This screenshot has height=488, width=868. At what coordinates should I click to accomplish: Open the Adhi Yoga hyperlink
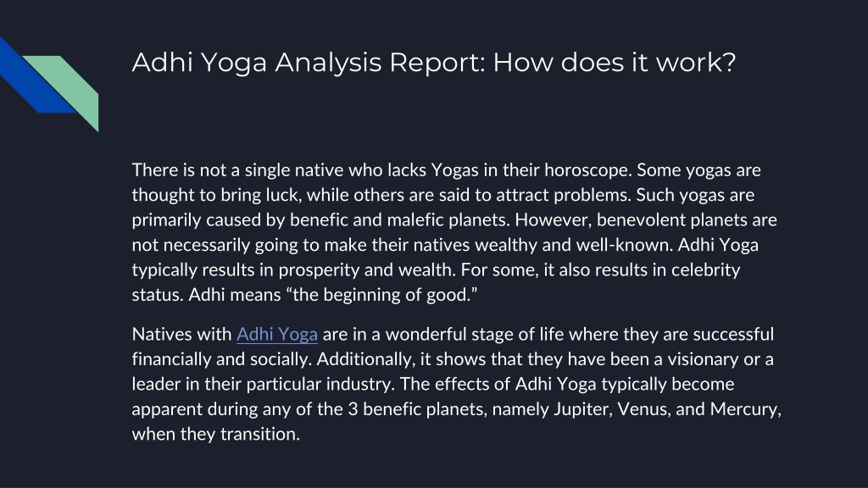pos(277,334)
